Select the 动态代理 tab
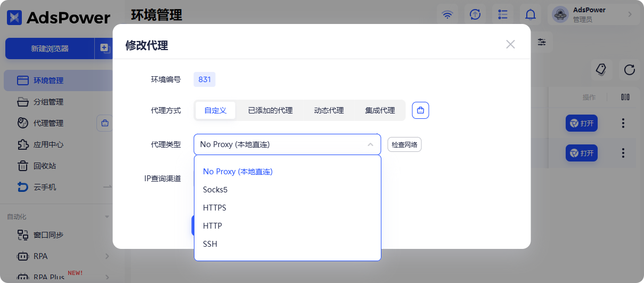Image resolution: width=644 pixels, height=283 pixels. pyautogui.click(x=329, y=110)
